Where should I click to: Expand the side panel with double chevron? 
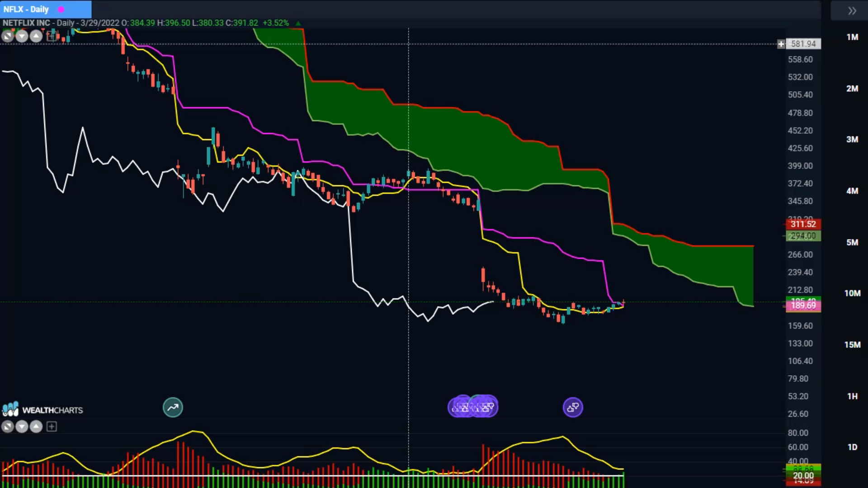click(x=852, y=11)
